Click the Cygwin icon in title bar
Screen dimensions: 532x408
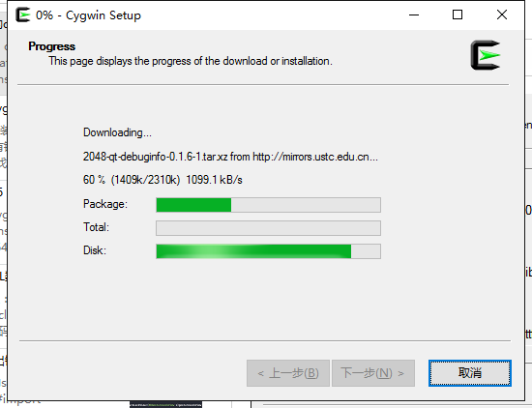click(x=23, y=15)
